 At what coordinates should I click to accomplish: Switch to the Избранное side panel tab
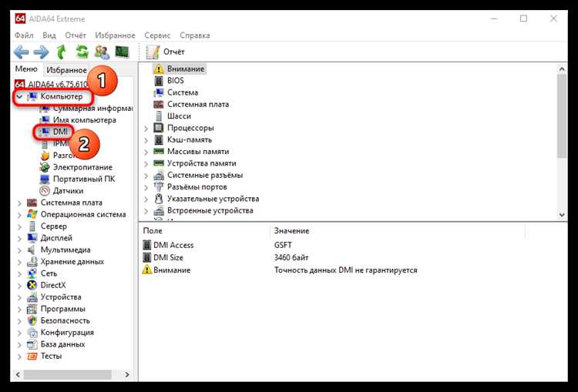click(x=66, y=70)
